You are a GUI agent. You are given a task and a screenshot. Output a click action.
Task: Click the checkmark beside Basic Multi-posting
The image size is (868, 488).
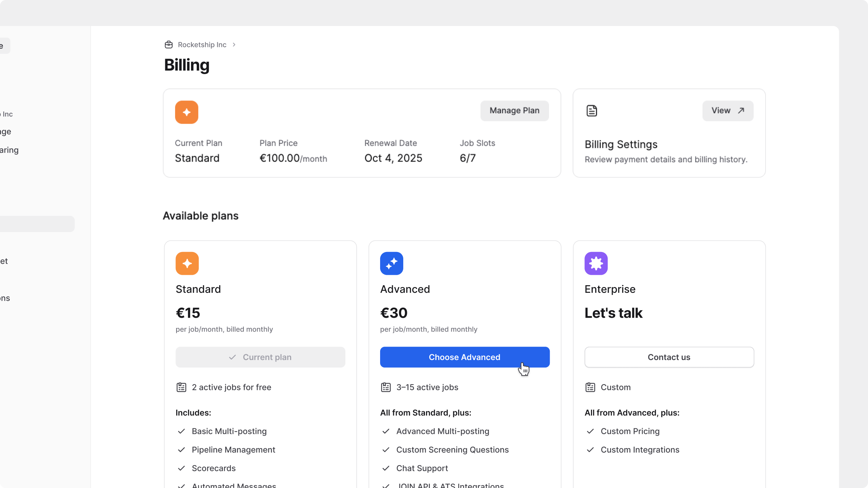[x=181, y=431]
